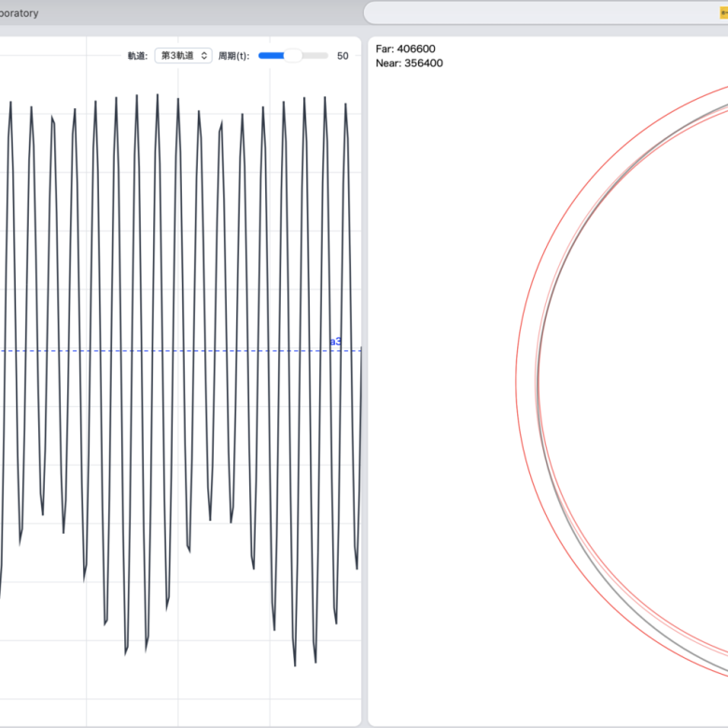Viewport: 728px width, 728px height.
Task: Click the blue dashed a3 reference line
Action: point(187,351)
